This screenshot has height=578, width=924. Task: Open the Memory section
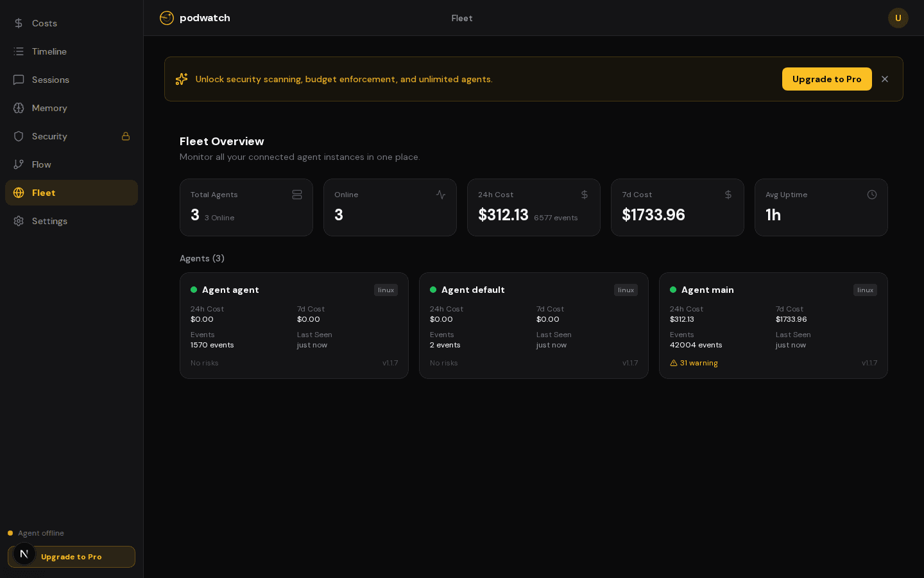49,108
